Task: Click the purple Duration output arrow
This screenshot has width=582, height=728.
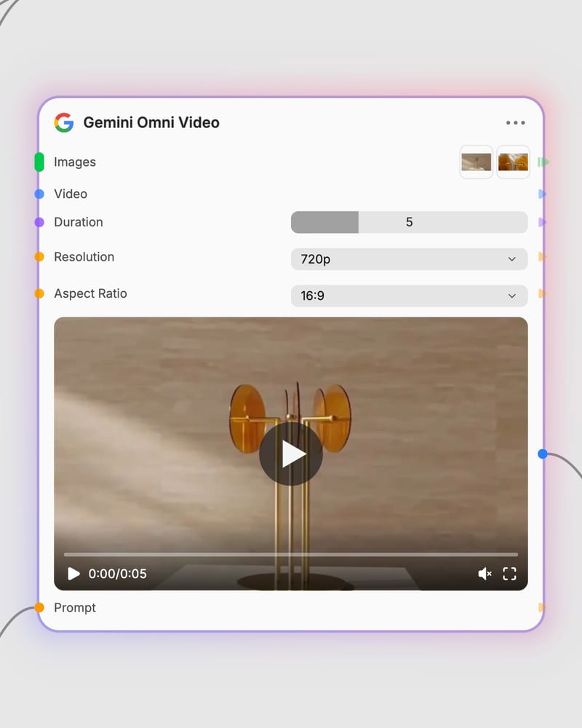Action: pyautogui.click(x=542, y=222)
